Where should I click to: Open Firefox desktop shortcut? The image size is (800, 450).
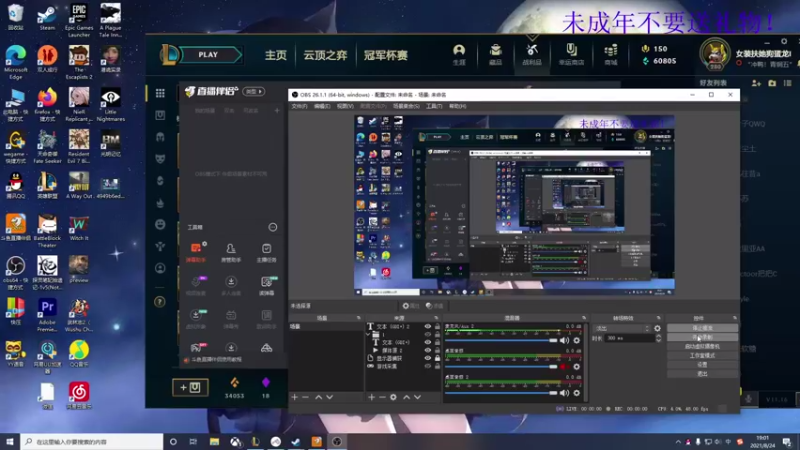tap(47, 105)
